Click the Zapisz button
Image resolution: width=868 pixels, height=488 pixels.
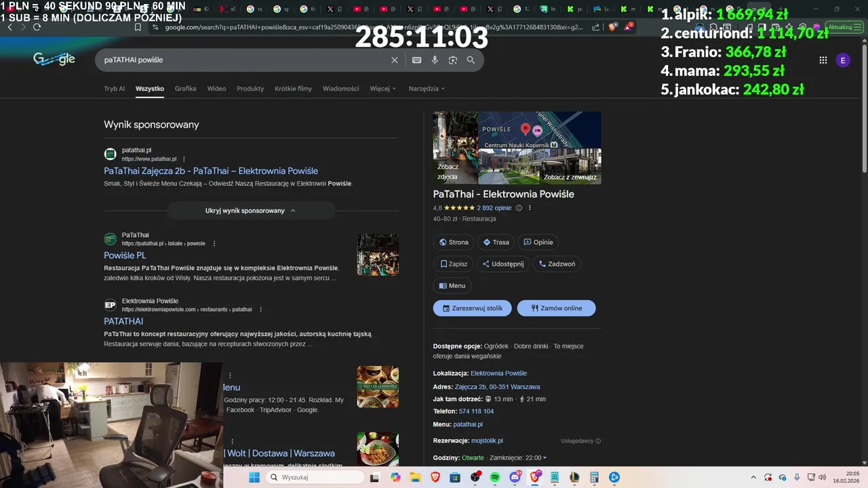click(x=454, y=264)
